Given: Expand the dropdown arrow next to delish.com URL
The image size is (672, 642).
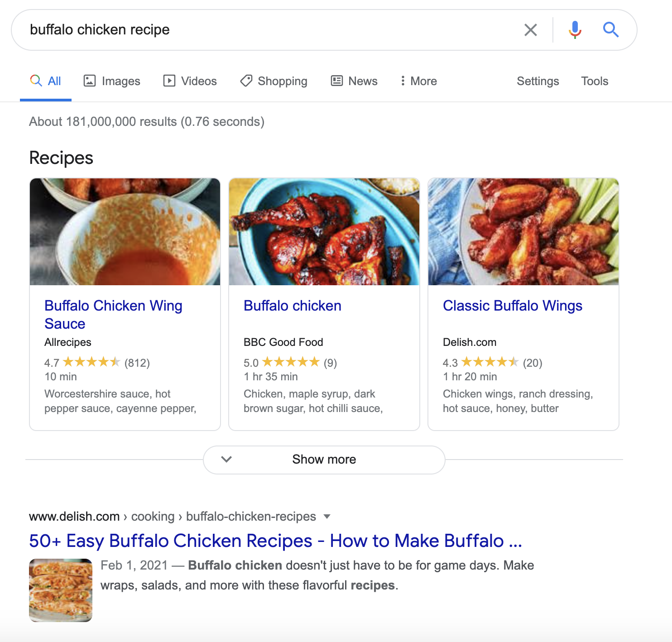Looking at the screenshot, I should (327, 517).
